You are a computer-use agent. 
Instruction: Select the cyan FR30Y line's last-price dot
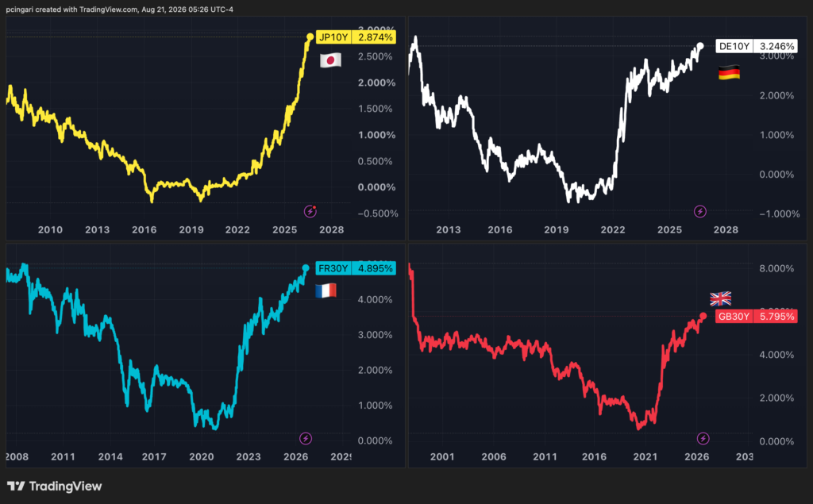coord(306,268)
